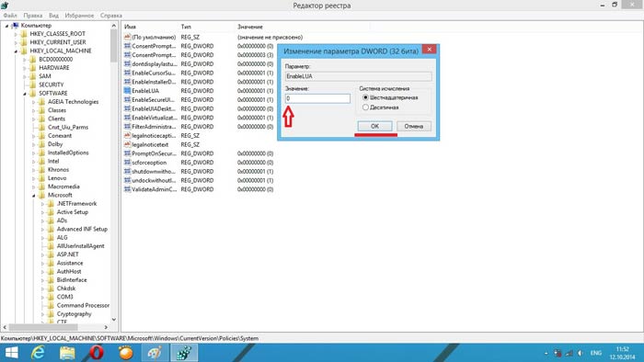Select the Lenovo key in tree

pyautogui.click(x=57, y=178)
